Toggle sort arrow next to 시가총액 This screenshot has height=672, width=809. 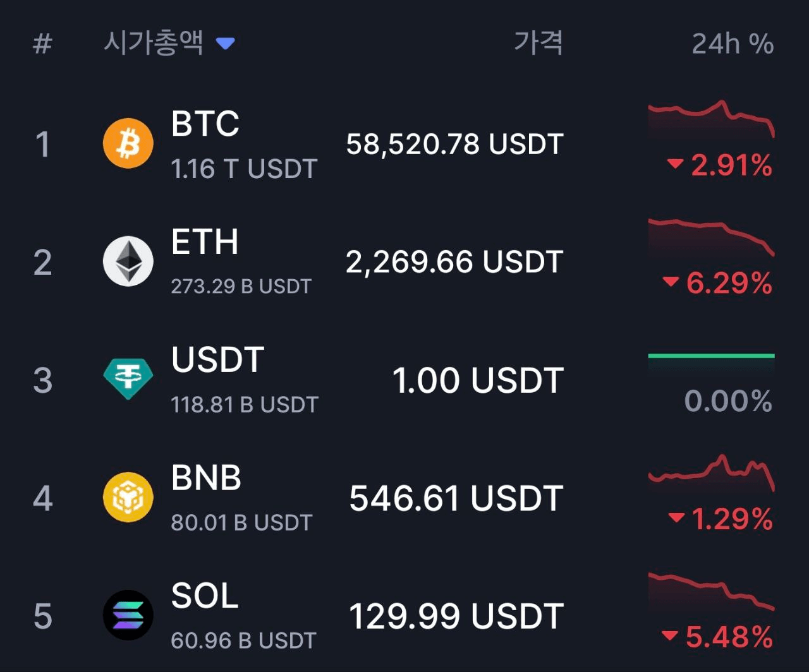[x=225, y=44]
